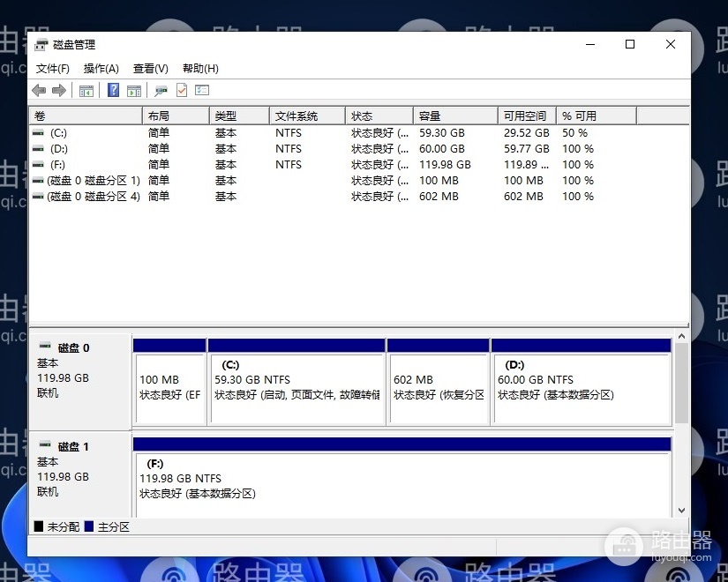Sort by the 容量 column header
Viewport: 728px width, 582px height.
(455, 116)
